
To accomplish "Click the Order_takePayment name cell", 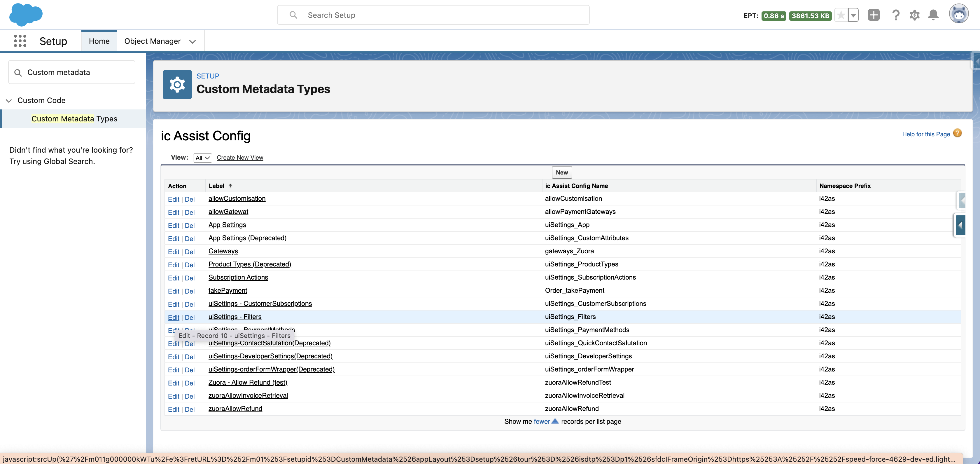I will (575, 290).
